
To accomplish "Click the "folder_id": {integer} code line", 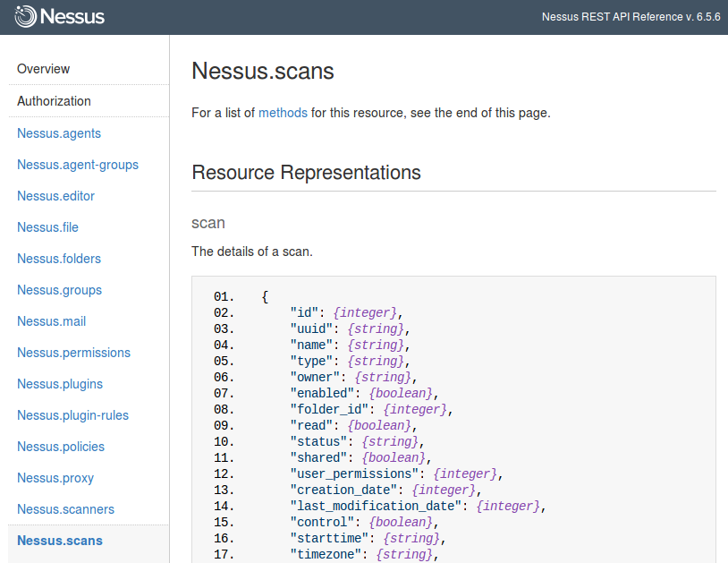I will click(x=371, y=409).
